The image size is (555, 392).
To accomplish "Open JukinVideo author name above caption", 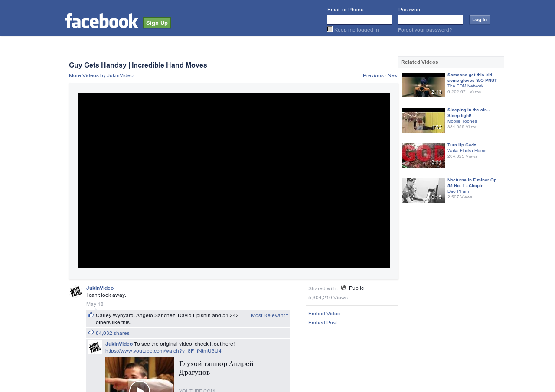I will [100, 288].
